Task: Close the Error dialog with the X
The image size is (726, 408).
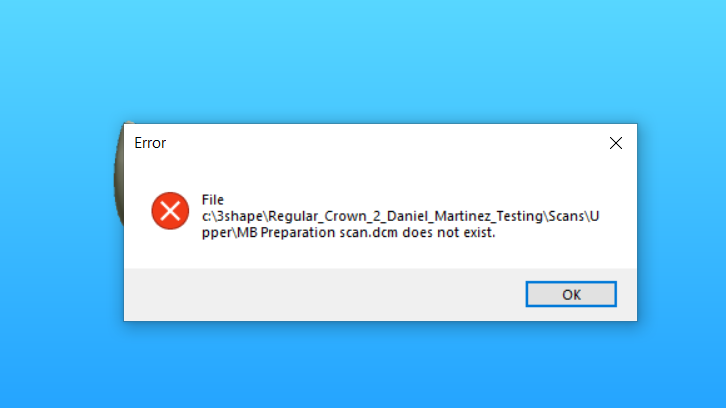Action: (x=616, y=143)
